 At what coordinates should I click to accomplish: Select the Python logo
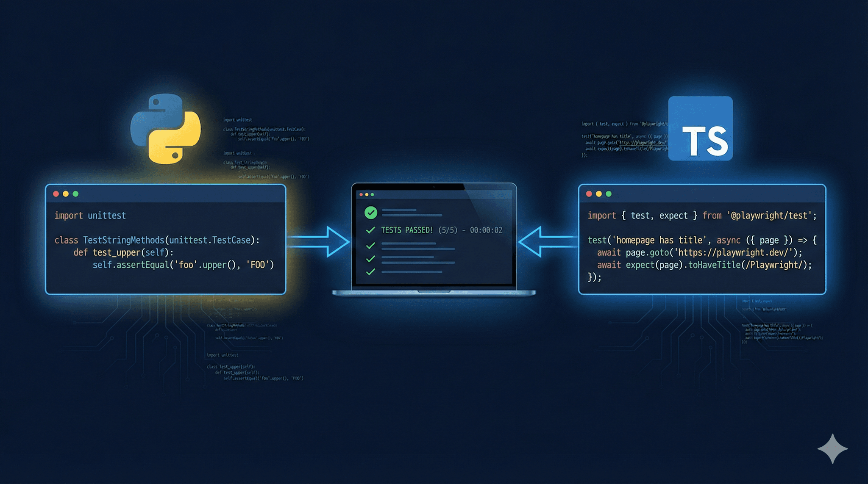[x=166, y=127]
